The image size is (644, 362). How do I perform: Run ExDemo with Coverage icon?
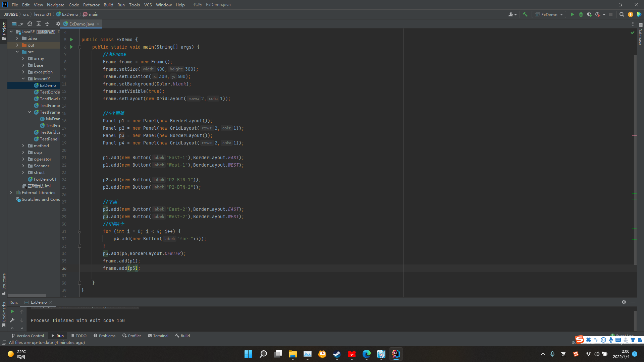589,14
